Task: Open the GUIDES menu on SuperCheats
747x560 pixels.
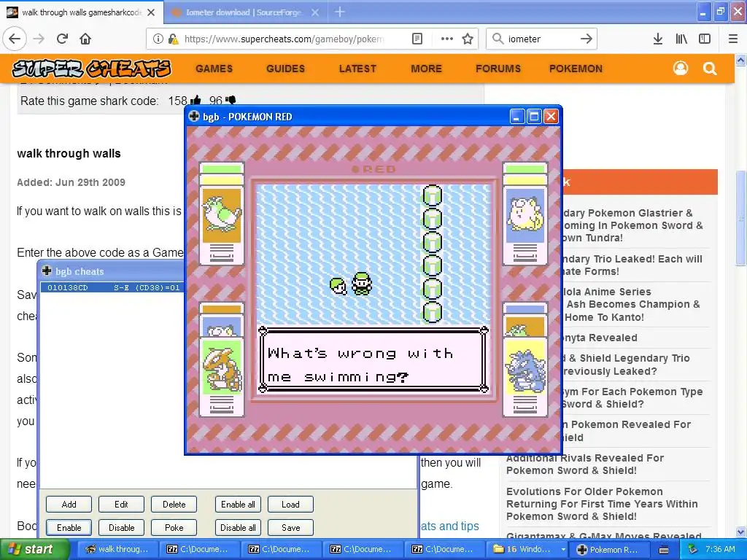Action: pyautogui.click(x=285, y=69)
